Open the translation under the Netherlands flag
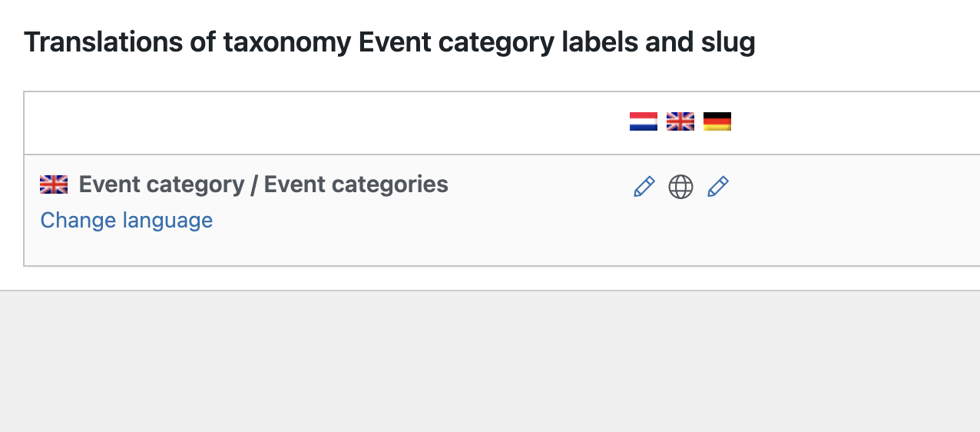 click(644, 187)
